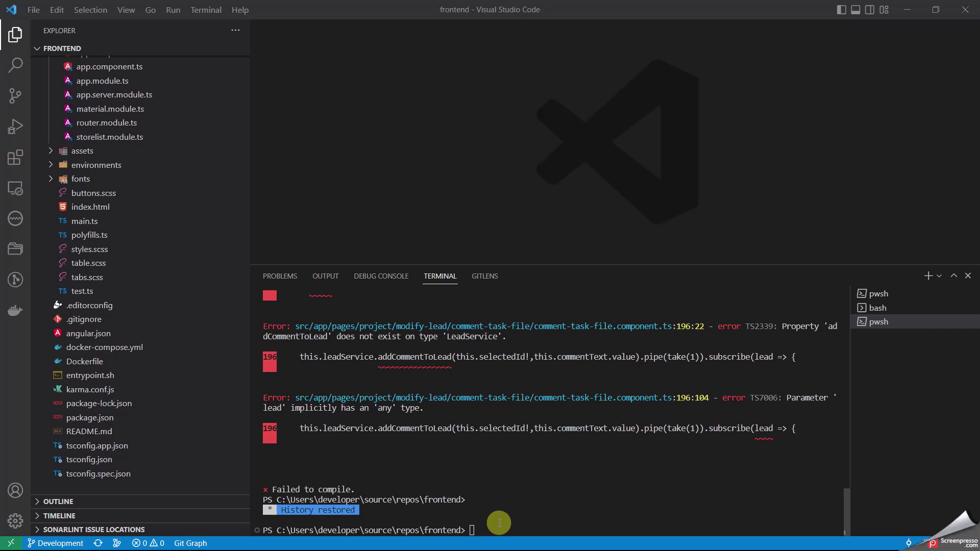980x551 pixels.
Task: Open new terminal launch profile dropdown
Action: point(939,276)
